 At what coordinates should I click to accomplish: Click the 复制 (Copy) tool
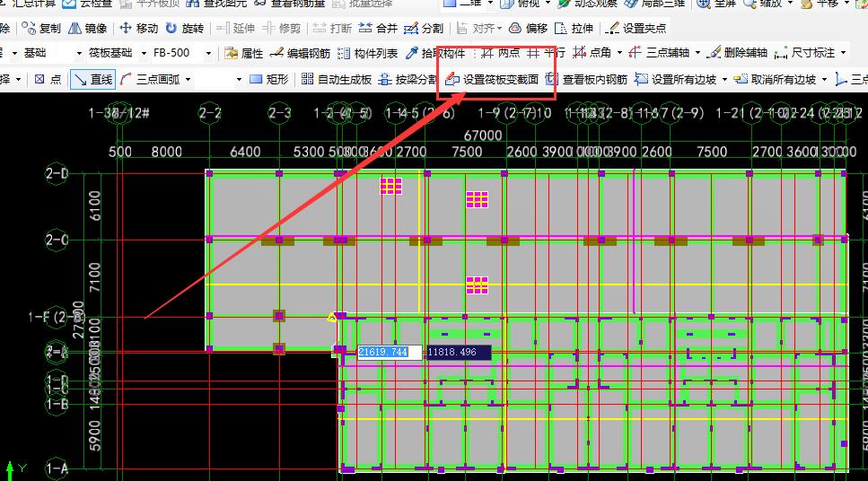coord(41,28)
